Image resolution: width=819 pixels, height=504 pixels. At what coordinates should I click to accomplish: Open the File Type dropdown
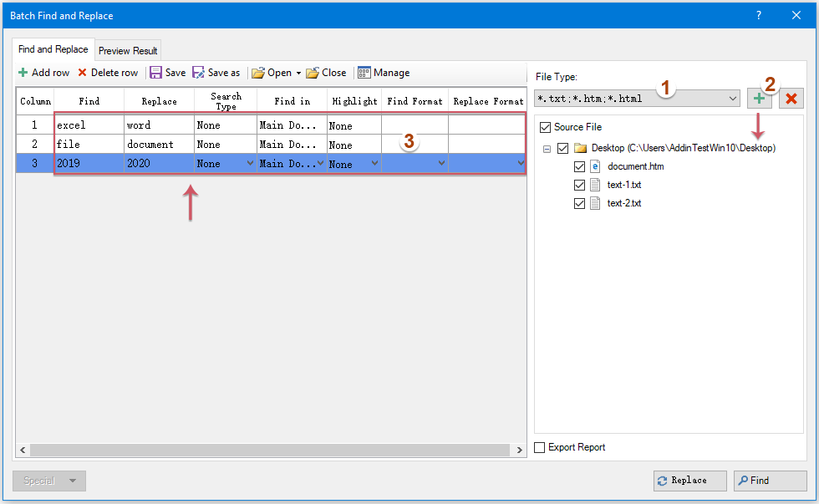tap(734, 98)
